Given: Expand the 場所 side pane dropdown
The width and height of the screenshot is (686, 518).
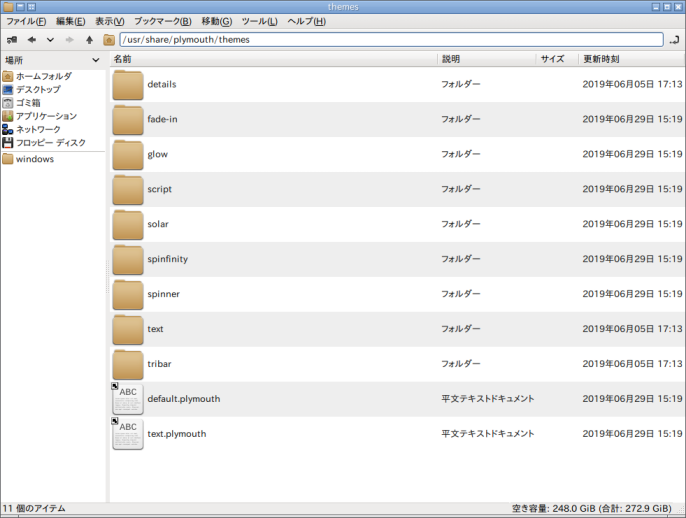Looking at the screenshot, I should (96, 60).
